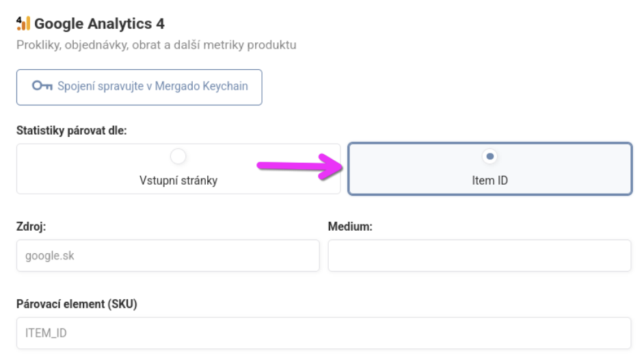
Task: Click the Google Analytics 4 logo icon
Action: 23,24
